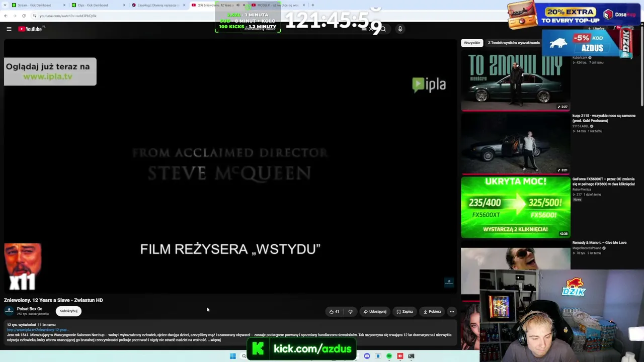Open the terminal app in taskbar
This screenshot has height=362, width=644.
[x=411, y=356]
